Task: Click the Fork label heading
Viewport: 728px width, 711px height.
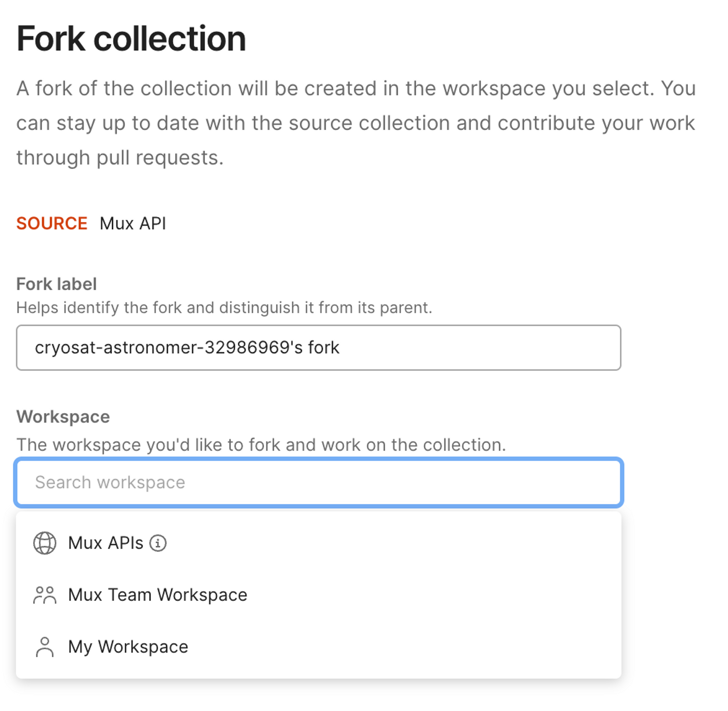Action: click(57, 284)
